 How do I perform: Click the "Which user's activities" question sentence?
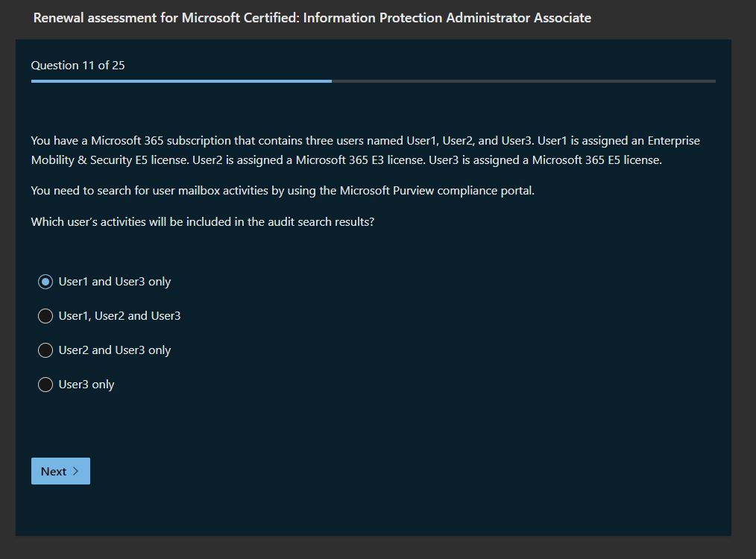[x=202, y=221]
